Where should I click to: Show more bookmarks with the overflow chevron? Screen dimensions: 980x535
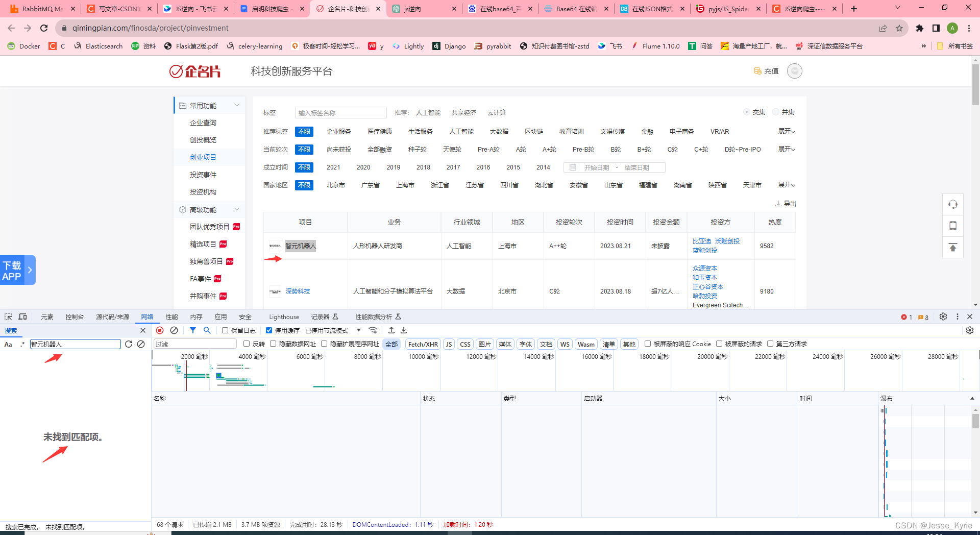[x=923, y=46]
